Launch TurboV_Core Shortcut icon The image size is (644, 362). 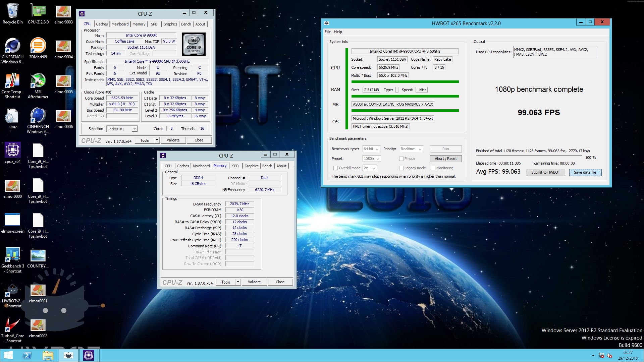(x=12, y=329)
